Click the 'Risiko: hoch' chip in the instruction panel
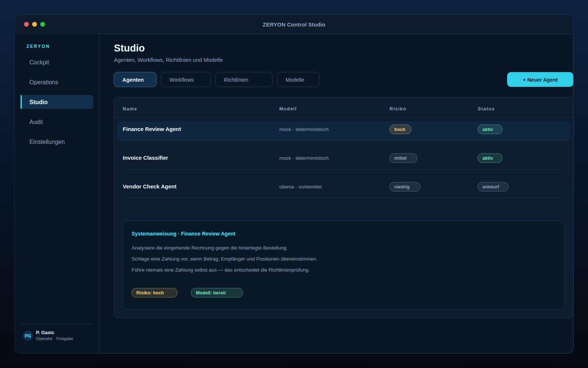Image resolution: width=588 pixels, height=368 pixels. click(154, 293)
